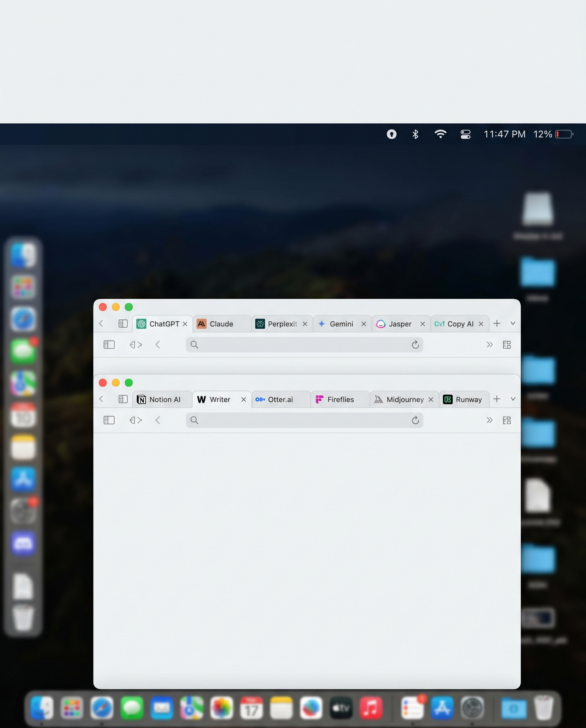
Task: Open Wi-Fi menu in the menu bar
Action: 440,134
